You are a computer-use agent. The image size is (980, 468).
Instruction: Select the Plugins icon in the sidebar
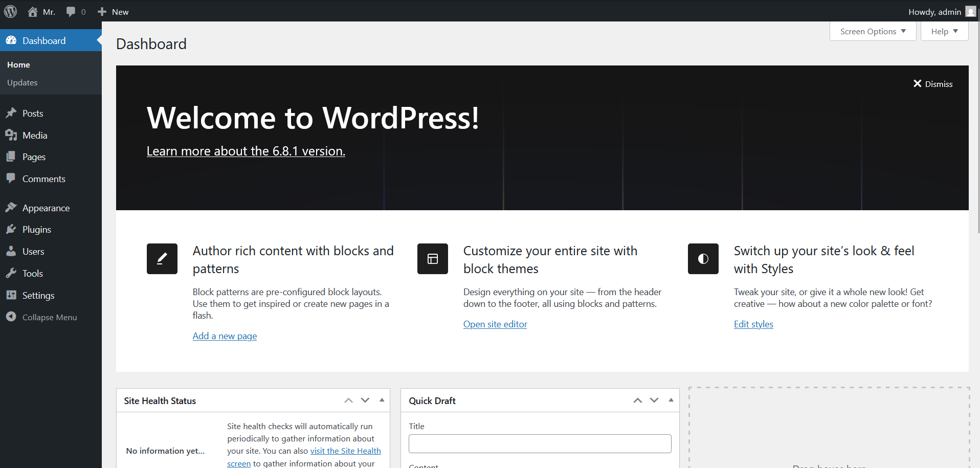(x=11, y=229)
